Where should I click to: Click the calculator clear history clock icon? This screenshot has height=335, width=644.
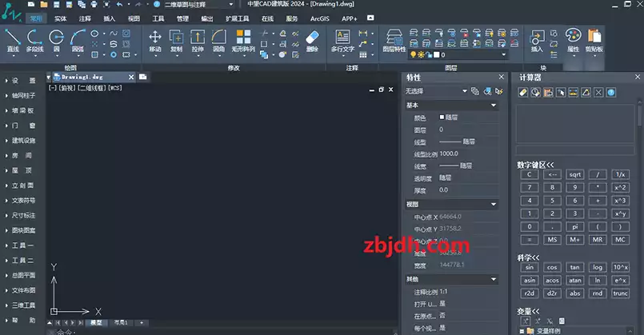(535, 93)
